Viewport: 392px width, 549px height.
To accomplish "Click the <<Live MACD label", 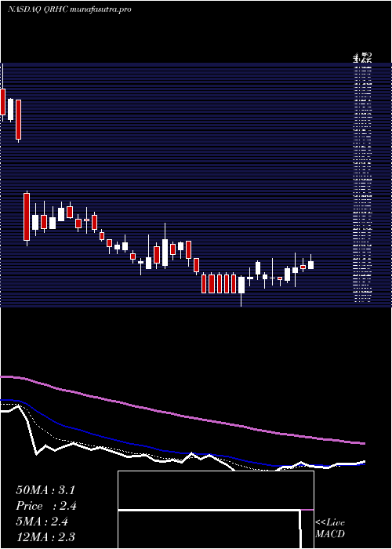I will (330, 529).
